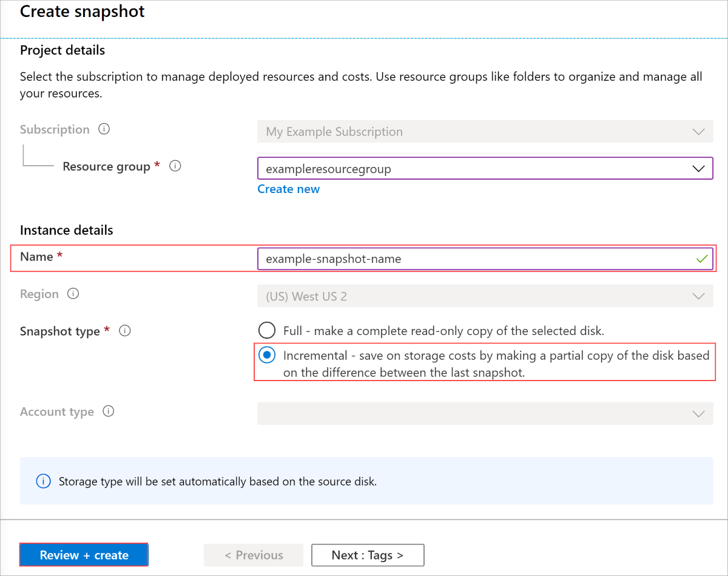
Task: Click the Region info icon
Action: [73, 294]
